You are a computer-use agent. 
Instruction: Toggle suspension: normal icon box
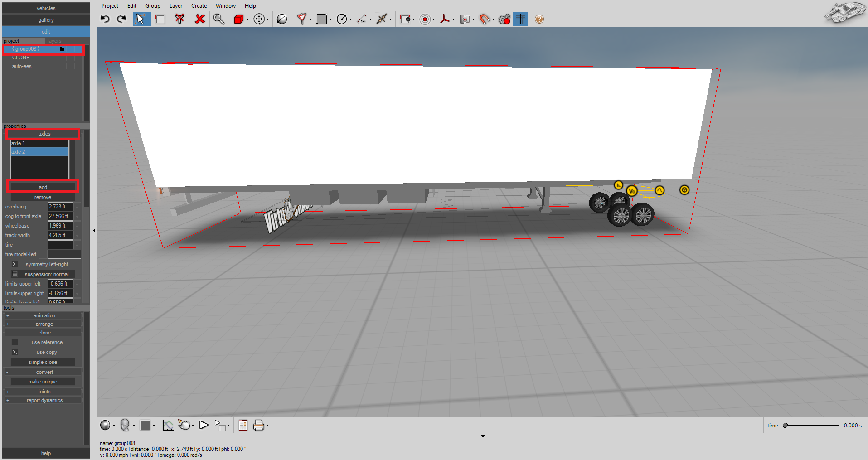click(x=15, y=274)
